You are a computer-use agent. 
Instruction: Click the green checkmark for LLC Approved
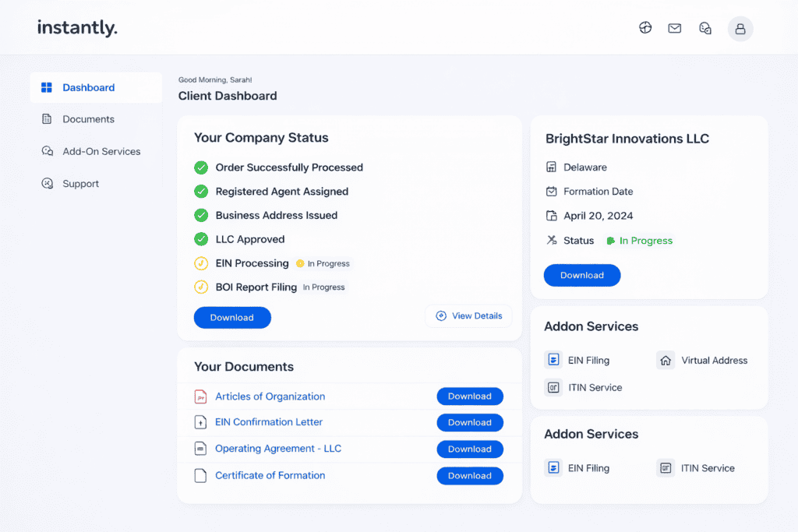click(201, 238)
